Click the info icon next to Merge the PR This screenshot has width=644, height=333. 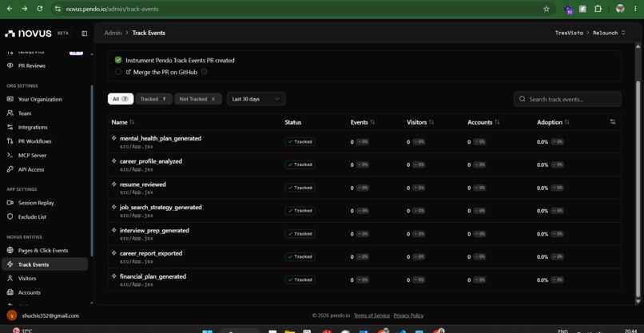pyautogui.click(x=204, y=71)
